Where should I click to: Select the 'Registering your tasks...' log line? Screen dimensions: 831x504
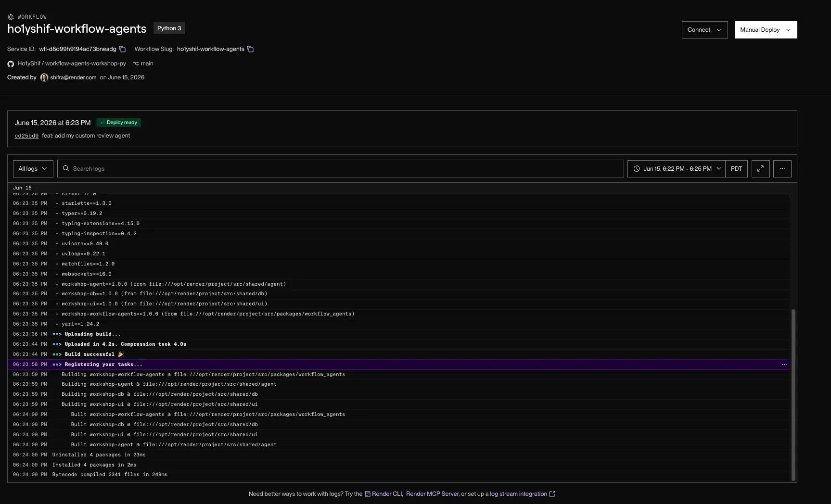(398, 365)
